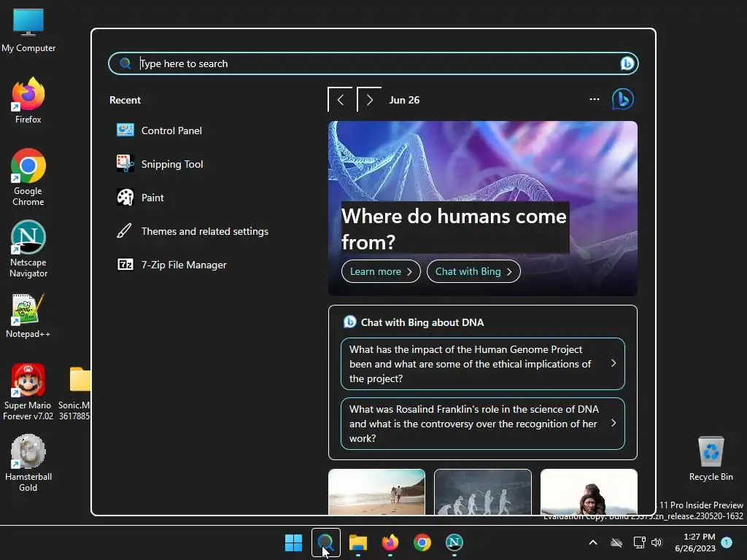Open File Explorer from taskbar

[357, 542]
